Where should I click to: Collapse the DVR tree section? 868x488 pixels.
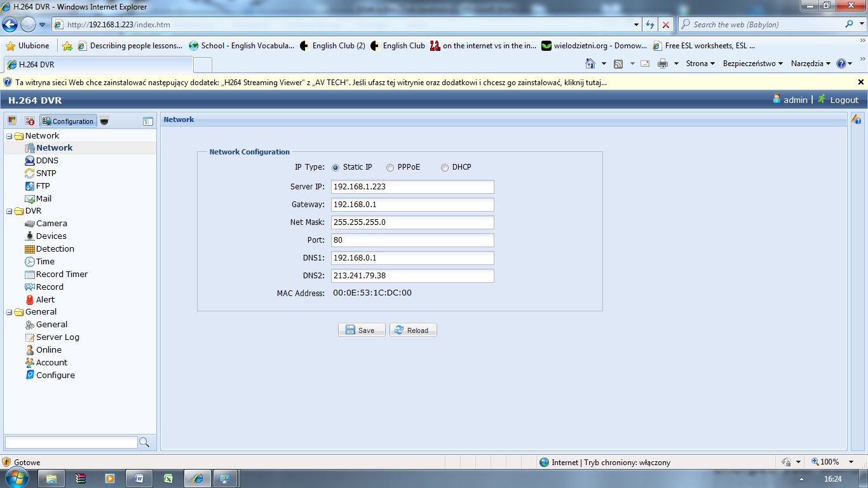pos(8,210)
